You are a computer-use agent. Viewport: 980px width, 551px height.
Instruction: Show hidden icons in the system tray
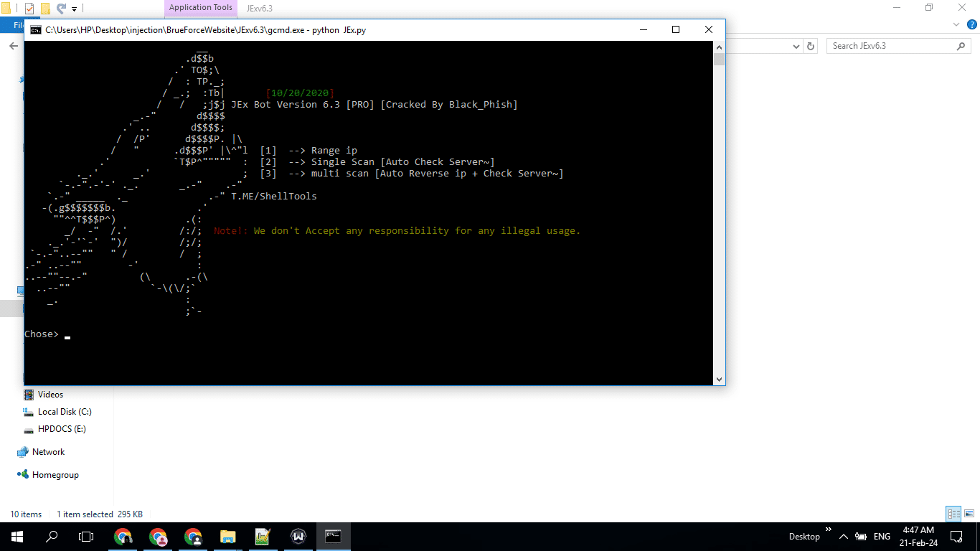844,536
